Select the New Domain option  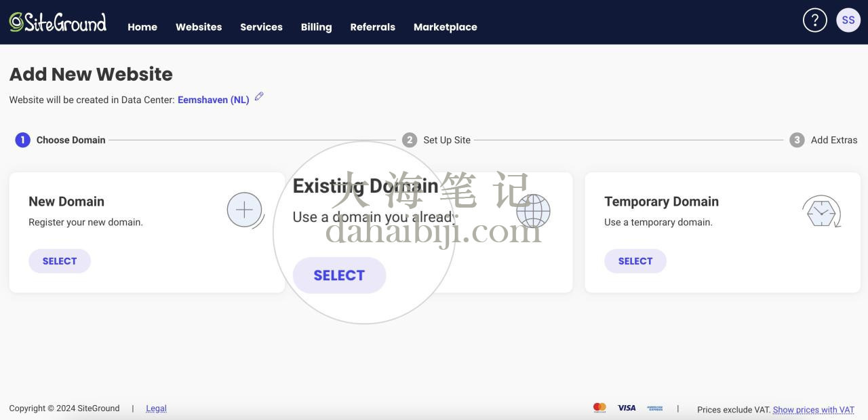[60, 261]
